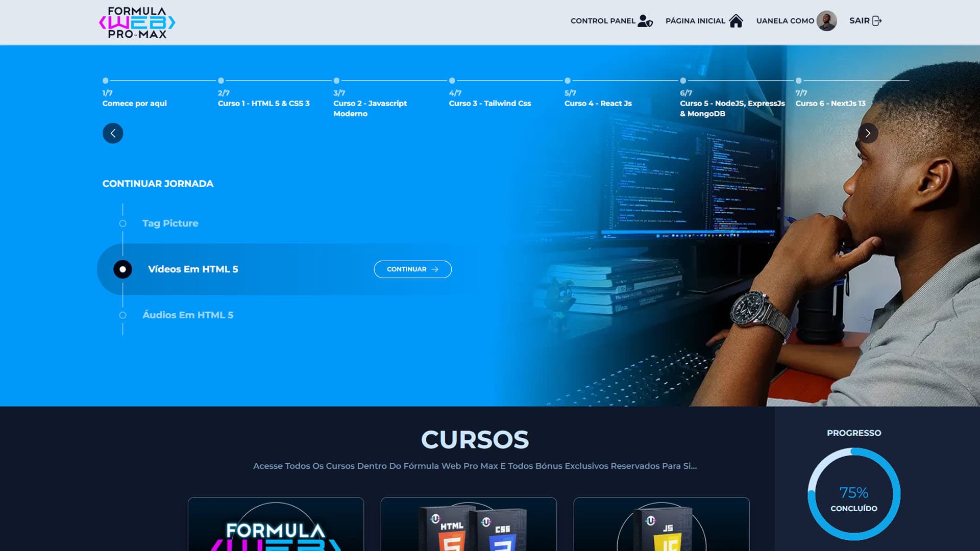Open the Control Panel user-shield icon
Image resolution: width=980 pixels, height=551 pixels.
tap(645, 21)
